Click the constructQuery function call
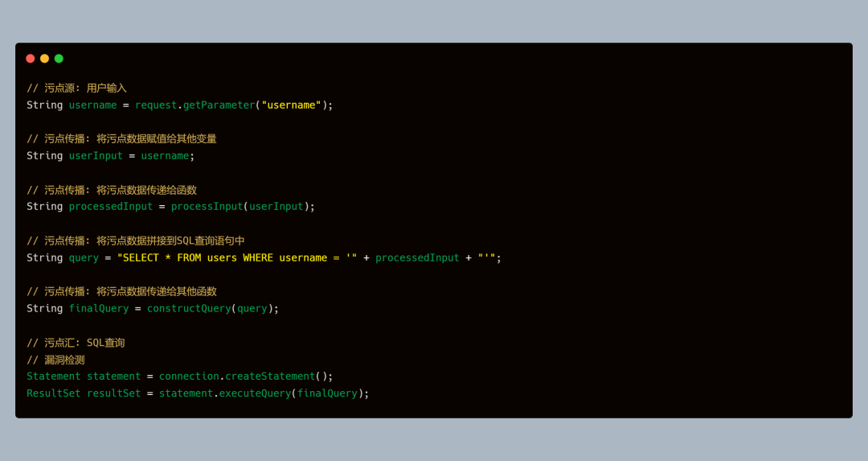 [x=189, y=309]
